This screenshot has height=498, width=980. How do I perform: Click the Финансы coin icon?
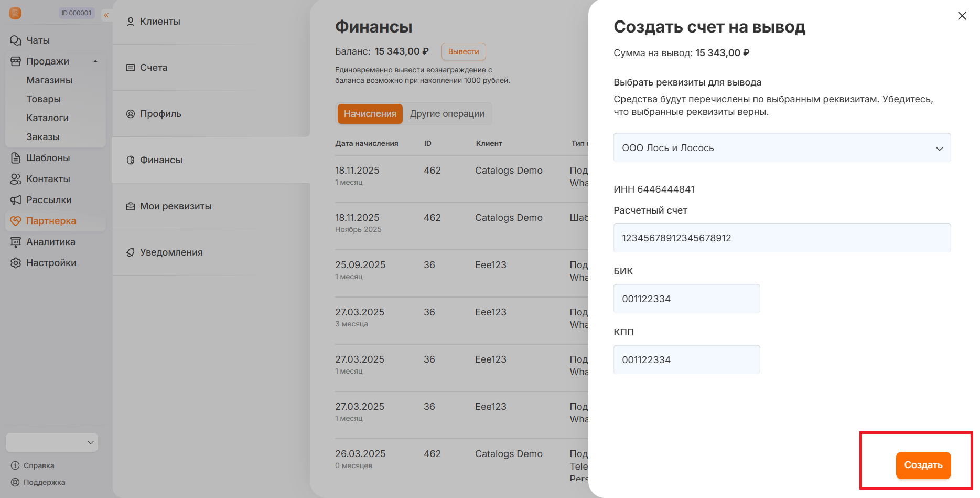point(131,160)
